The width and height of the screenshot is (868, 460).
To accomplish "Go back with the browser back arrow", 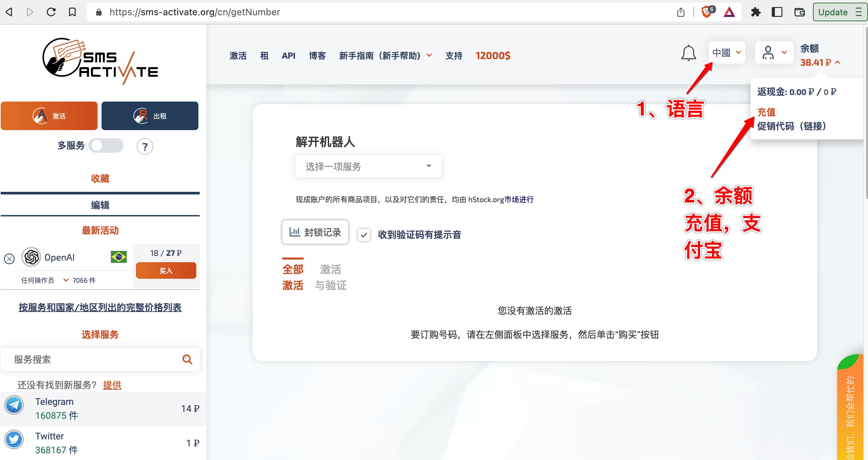I will (9, 12).
